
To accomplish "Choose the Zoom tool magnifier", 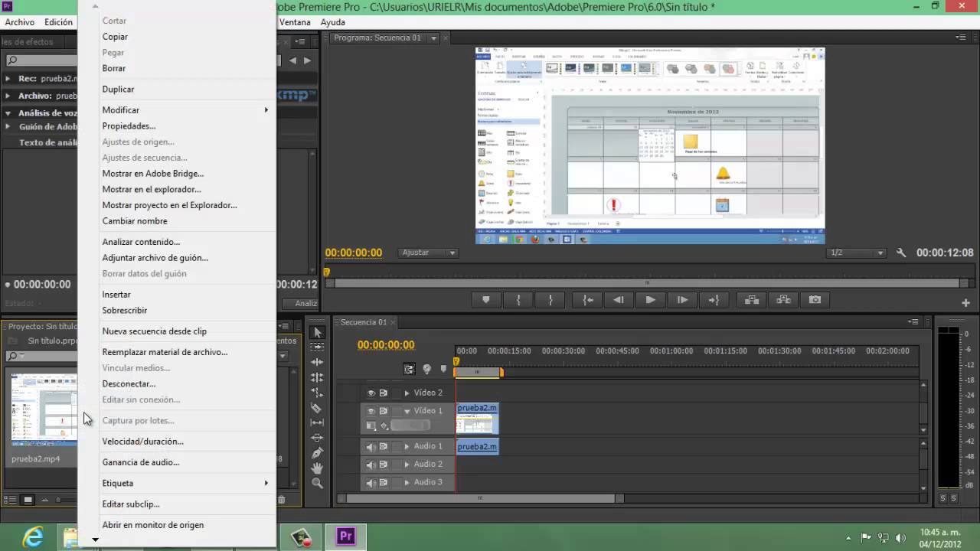I will tap(317, 483).
